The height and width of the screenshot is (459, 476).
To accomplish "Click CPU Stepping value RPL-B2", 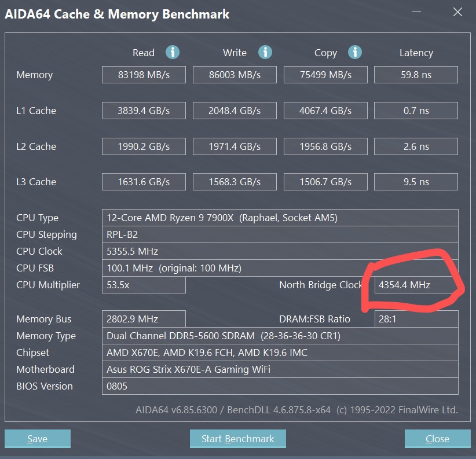I will [x=280, y=234].
